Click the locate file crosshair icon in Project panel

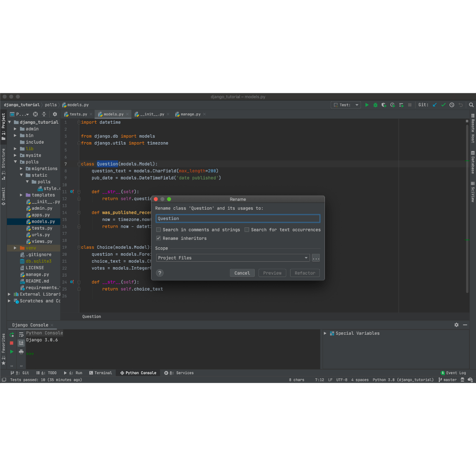(x=35, y=114)
